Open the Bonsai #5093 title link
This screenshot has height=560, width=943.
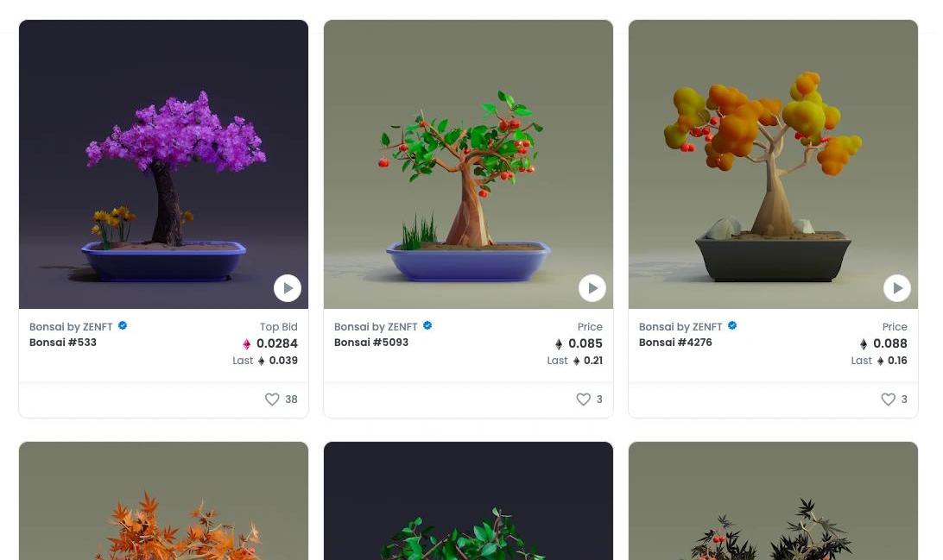(371, 343)
